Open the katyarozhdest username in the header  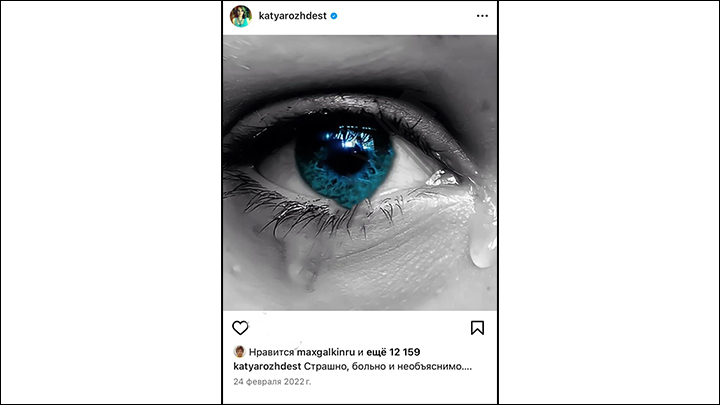[292, 16]
